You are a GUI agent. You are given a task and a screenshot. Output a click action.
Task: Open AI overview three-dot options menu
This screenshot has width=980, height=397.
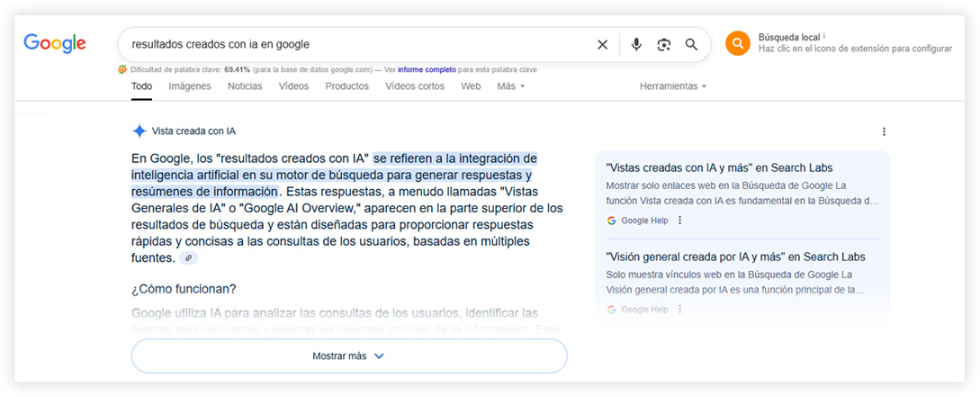click(x=884, y=131)
